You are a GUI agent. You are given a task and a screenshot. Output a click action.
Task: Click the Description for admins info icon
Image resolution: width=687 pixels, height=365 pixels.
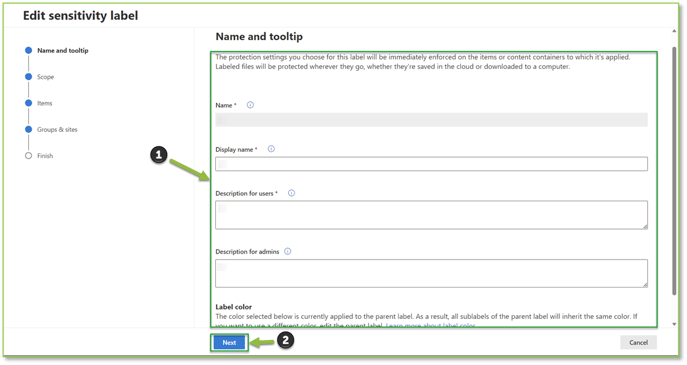point(287,251)
